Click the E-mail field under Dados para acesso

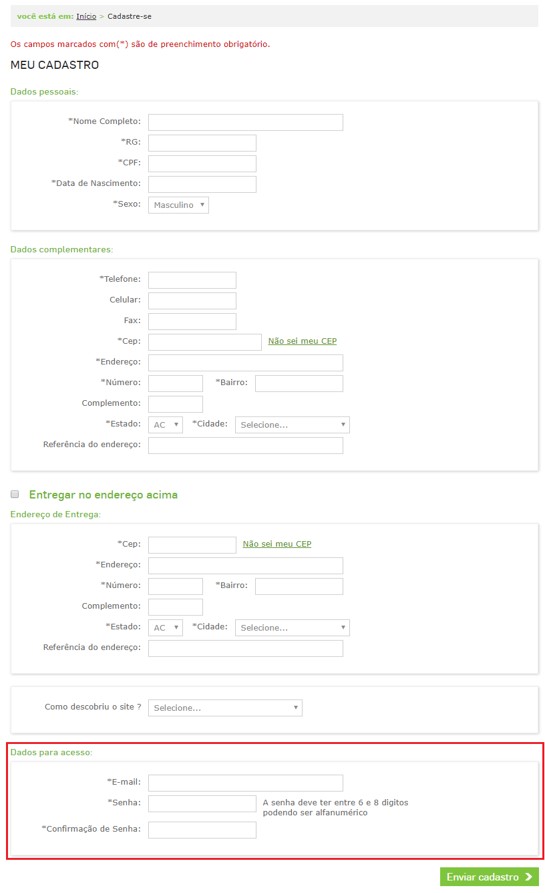click(245, 783)
